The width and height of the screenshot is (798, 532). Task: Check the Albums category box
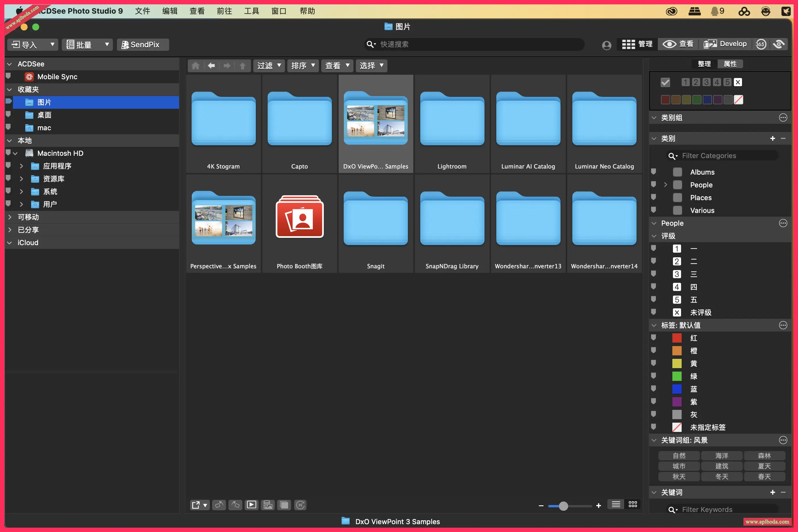677,172
